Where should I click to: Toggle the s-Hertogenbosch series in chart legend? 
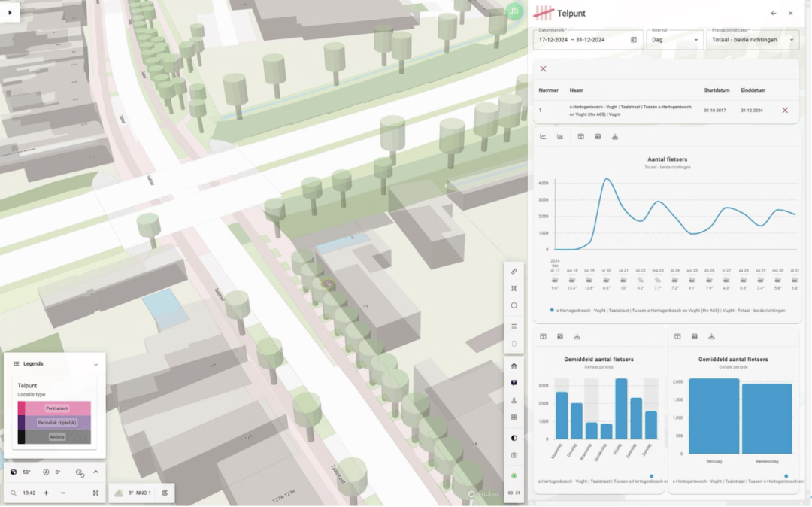tap(553, 310)
